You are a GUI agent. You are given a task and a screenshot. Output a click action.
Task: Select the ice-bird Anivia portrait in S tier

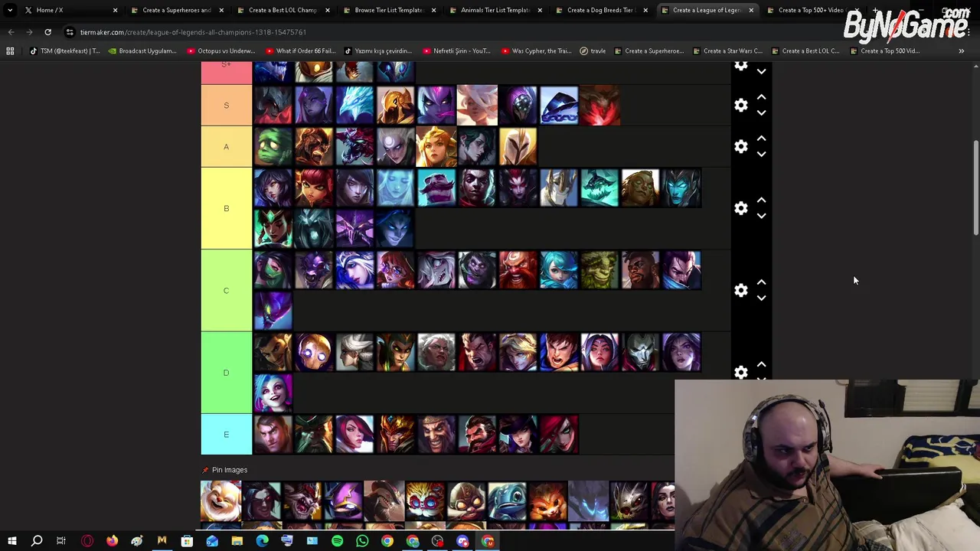point(354,105)
